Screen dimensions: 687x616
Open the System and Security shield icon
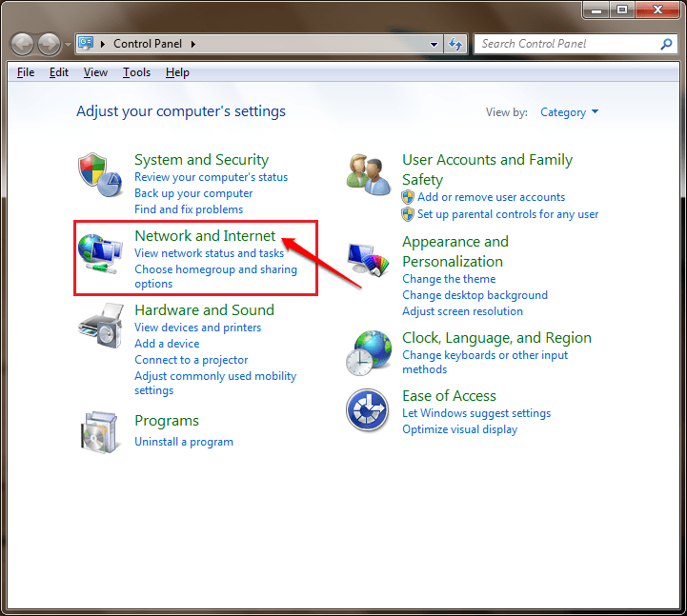click(x=100, y=175)
